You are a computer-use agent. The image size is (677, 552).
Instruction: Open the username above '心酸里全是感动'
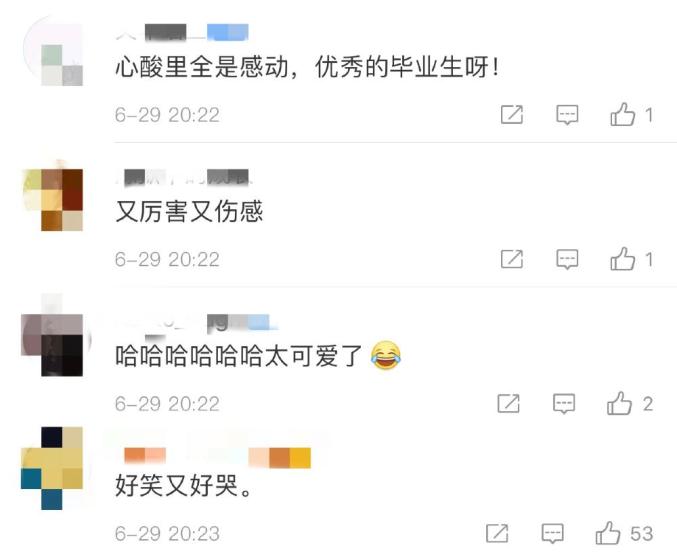pyautogui.click(x=182, y=33)
